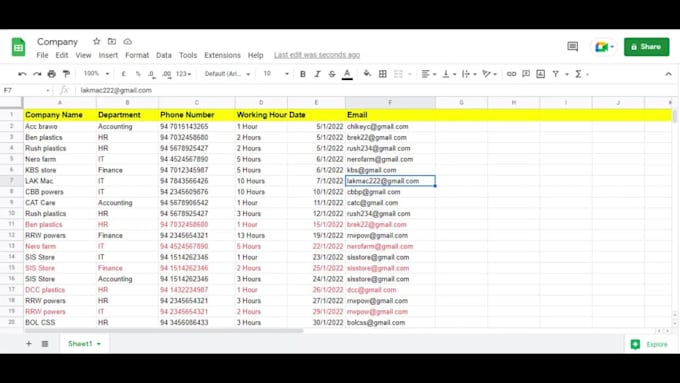The width and height of the screenshot is (680, 383).
Task: Select the Paint format tool
Action: click(x=66, y=74)
